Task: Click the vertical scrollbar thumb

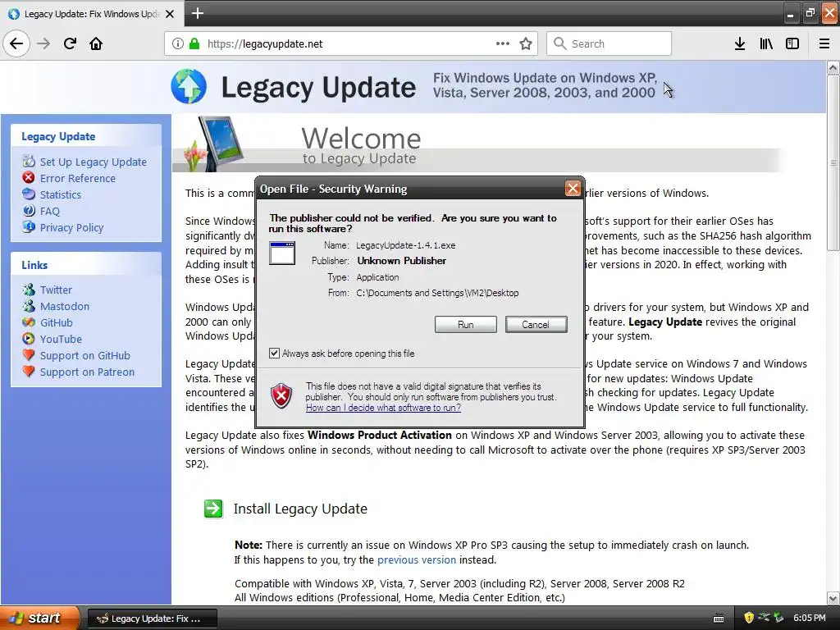Action: (833, 162)
